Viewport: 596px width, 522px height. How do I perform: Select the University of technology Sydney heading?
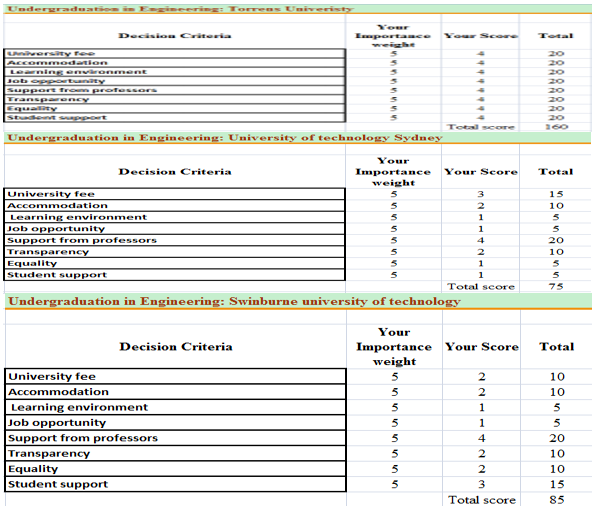297,138
